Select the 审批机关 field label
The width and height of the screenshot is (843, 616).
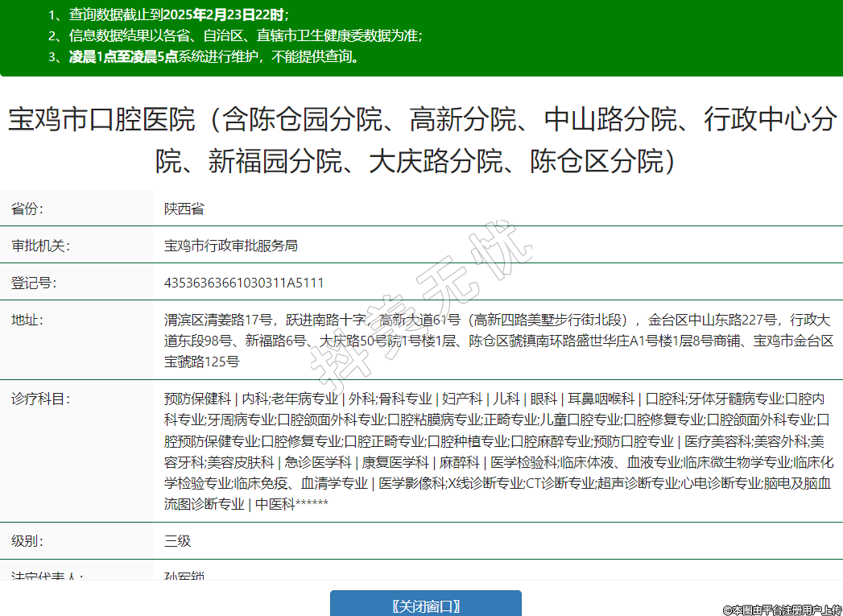click(40, 246)
